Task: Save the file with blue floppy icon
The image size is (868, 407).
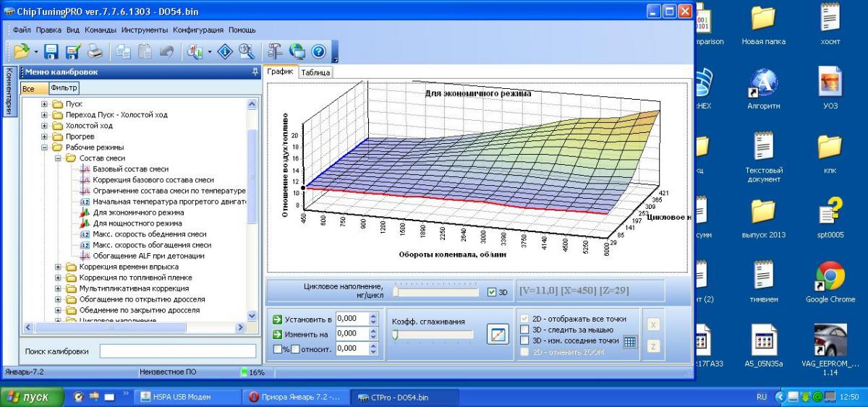Action: click(51, 51)
